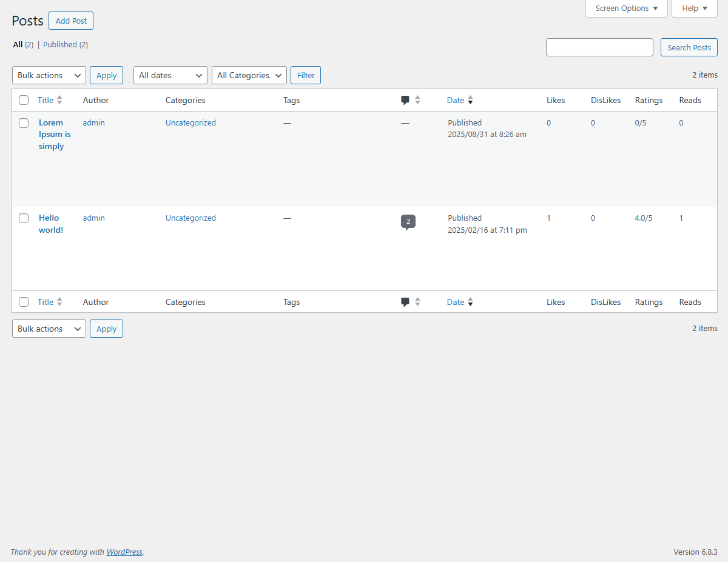728x562 pixels.
Task: Click the Add Post button
Action: click(x=70, y=20)
